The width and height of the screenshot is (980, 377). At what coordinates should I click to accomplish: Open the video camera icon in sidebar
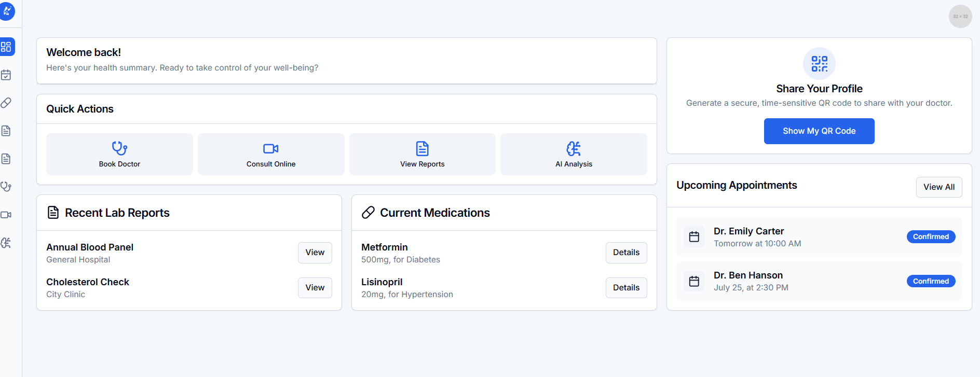(6, 215)
